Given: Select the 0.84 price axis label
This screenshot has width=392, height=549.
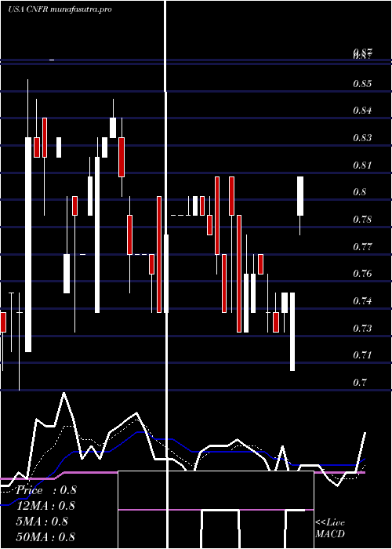Looking at the screenshot, I should (x=362, y=111).
